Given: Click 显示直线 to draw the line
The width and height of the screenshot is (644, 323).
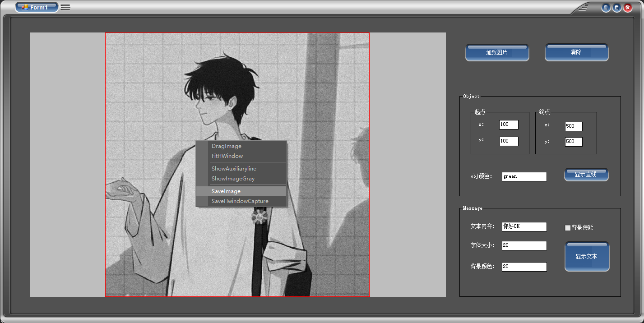Looking at the screenshot, I should coord(586,174).
